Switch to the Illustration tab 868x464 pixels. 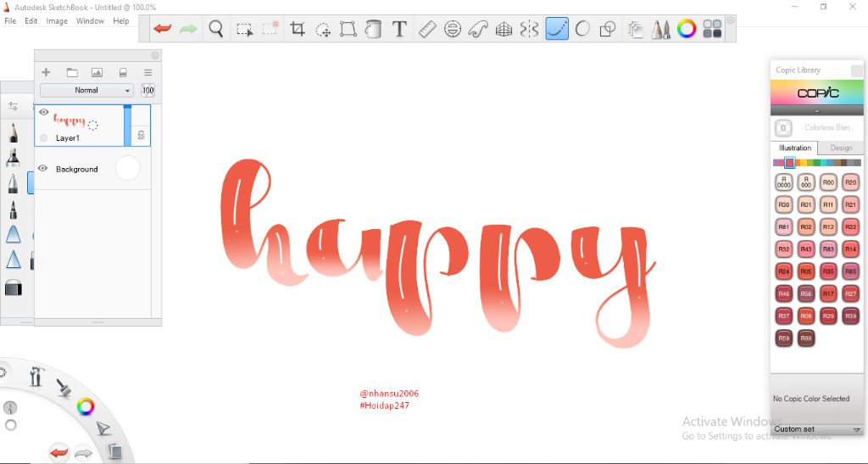(x=794, y=148)
